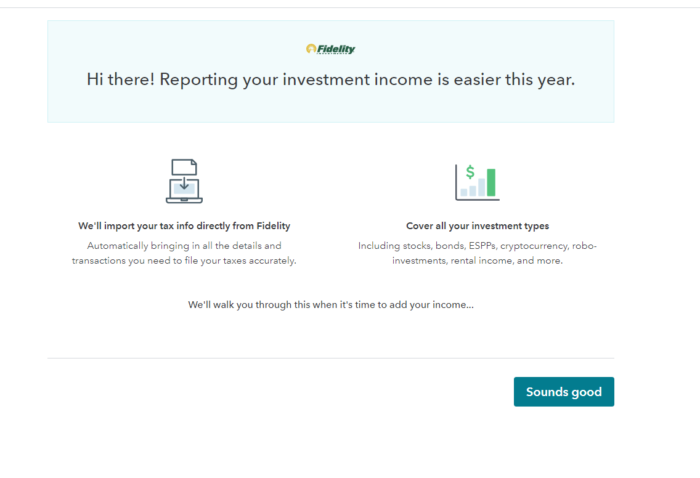Click the dollar bar chart icon
The height and width of the screenshot is (478, 700).
tap(477, 182)
